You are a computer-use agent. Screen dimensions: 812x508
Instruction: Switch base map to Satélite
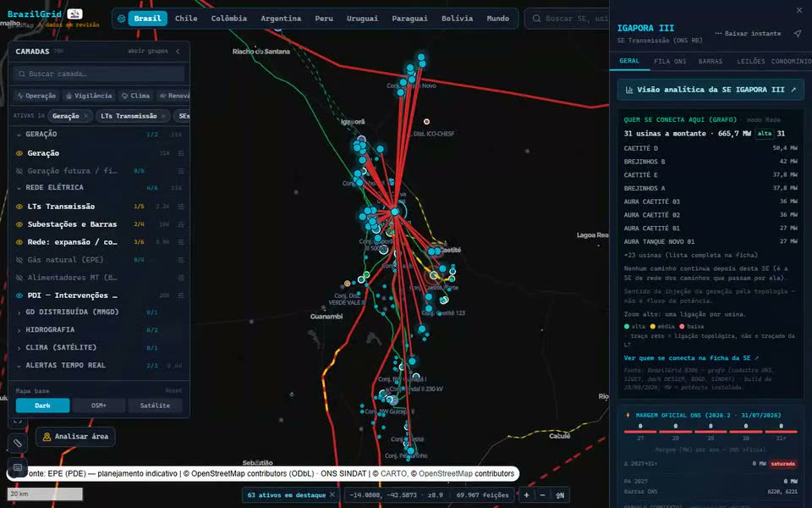(x=155, y=406)
